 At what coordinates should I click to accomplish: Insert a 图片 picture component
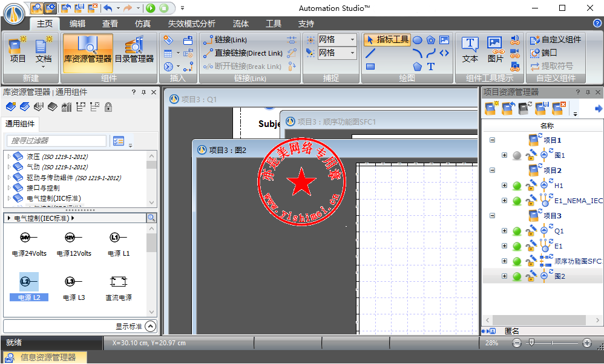pos(496,50)
